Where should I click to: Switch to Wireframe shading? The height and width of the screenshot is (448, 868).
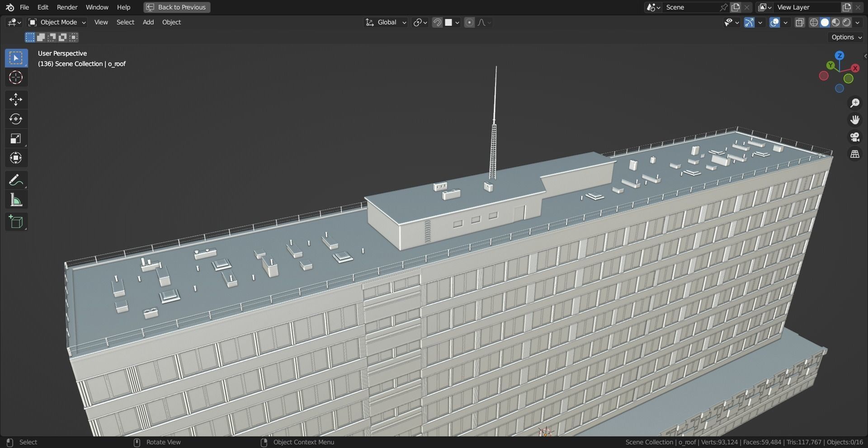tap(814, 22)
